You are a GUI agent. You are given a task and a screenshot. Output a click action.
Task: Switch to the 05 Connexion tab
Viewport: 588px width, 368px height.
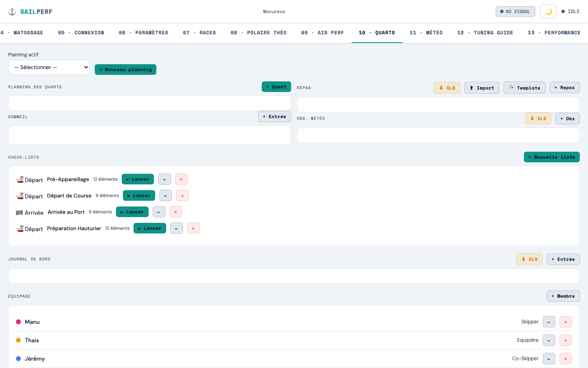(81, 33)
